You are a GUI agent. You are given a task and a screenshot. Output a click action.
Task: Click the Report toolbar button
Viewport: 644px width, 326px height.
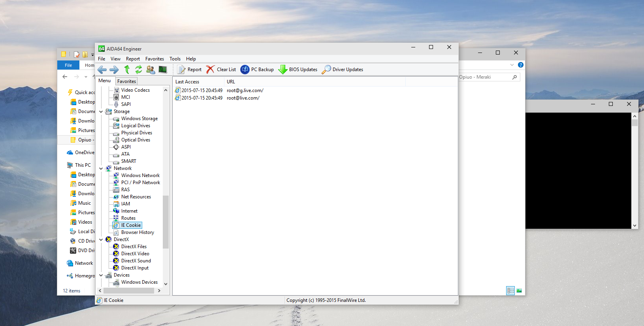pyautogui.click(x=190, y=70)
